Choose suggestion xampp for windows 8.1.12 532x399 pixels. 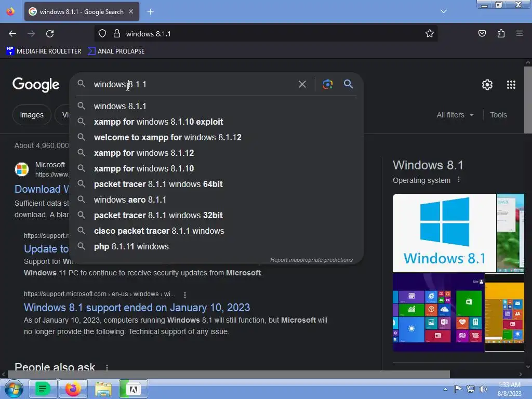pos(217,153)
